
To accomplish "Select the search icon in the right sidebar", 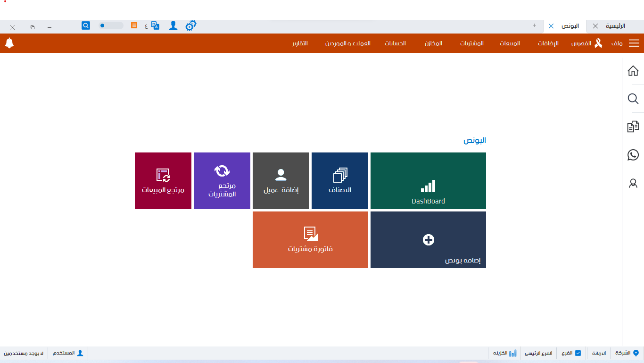I will pyautogui.click(x=633, y=99).
